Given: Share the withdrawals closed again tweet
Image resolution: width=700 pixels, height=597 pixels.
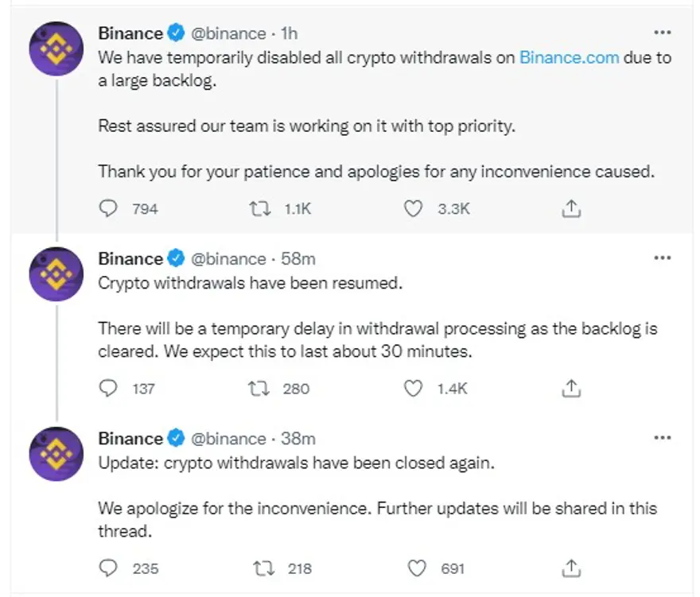Looking at the screenshot, I should point(571,568).
